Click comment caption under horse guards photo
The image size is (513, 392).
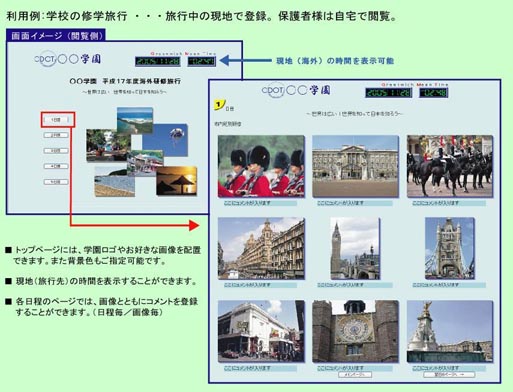(449, 203)
